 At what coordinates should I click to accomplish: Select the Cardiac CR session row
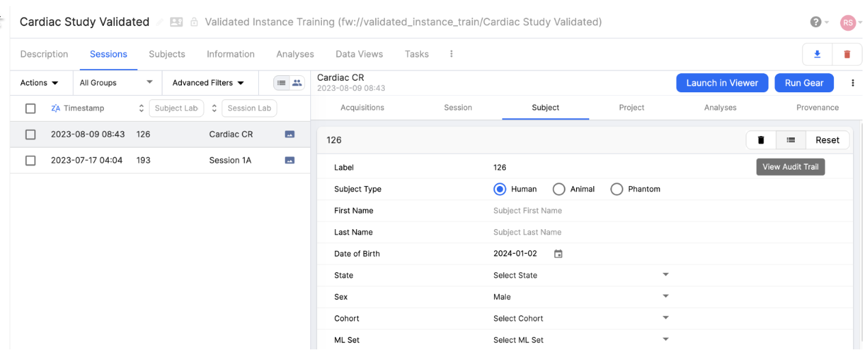pos(160,135)
